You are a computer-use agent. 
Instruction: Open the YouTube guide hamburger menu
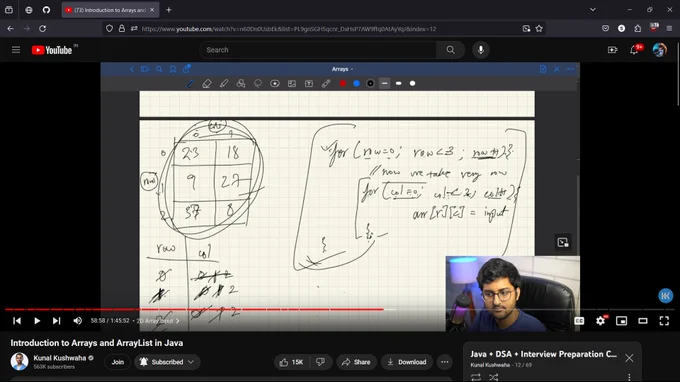point(16,50)
